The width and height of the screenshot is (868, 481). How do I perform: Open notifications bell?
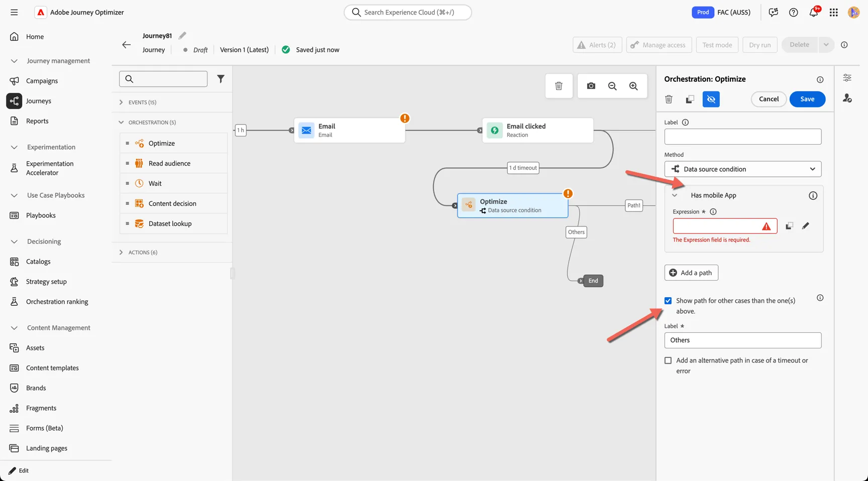tap(813, 13)
